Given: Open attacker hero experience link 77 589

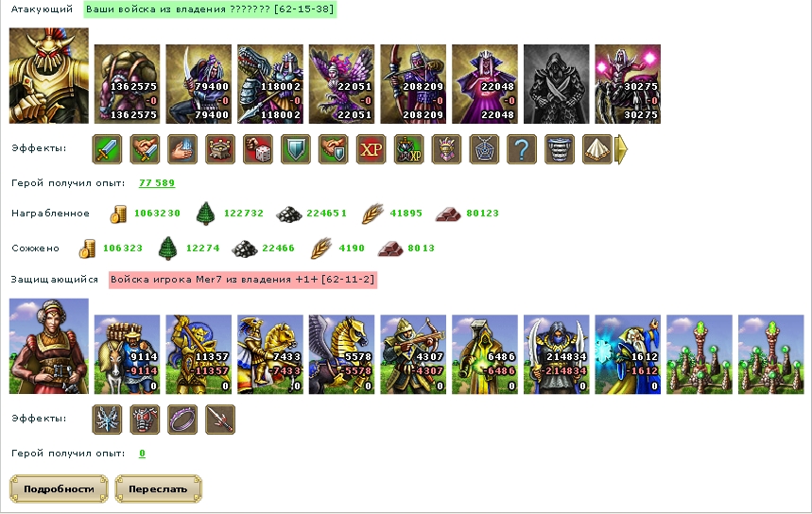Looking at the screenshot, I should (157, 182).
